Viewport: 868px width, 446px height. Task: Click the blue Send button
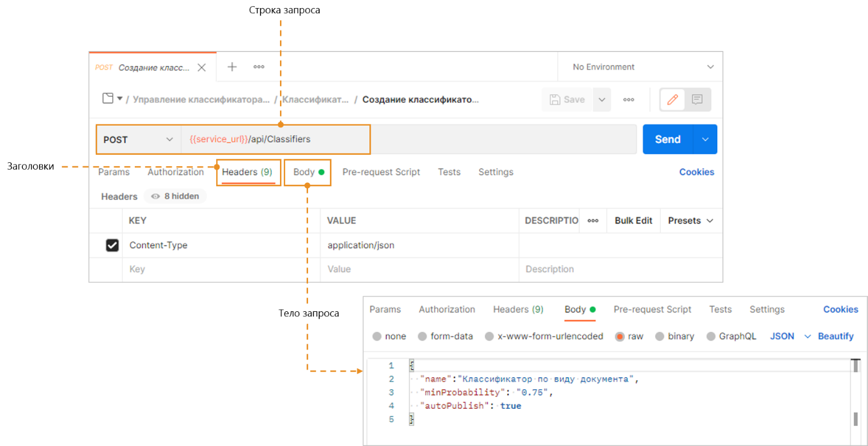[668, 139]
